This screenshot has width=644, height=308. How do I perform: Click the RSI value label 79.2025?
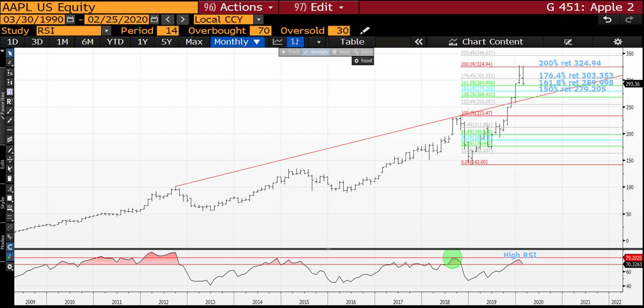(634, 258)
